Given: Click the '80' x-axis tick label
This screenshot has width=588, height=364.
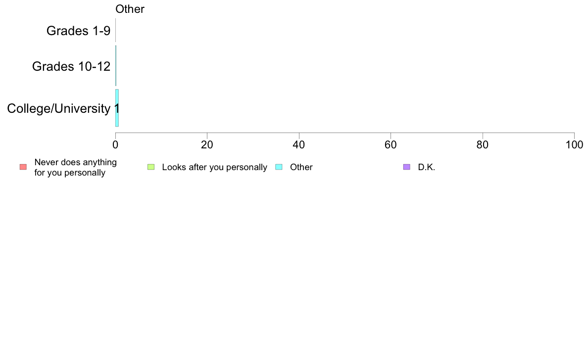Looking at the screenshot, I should pyautogui.click(x=483, y=145).
